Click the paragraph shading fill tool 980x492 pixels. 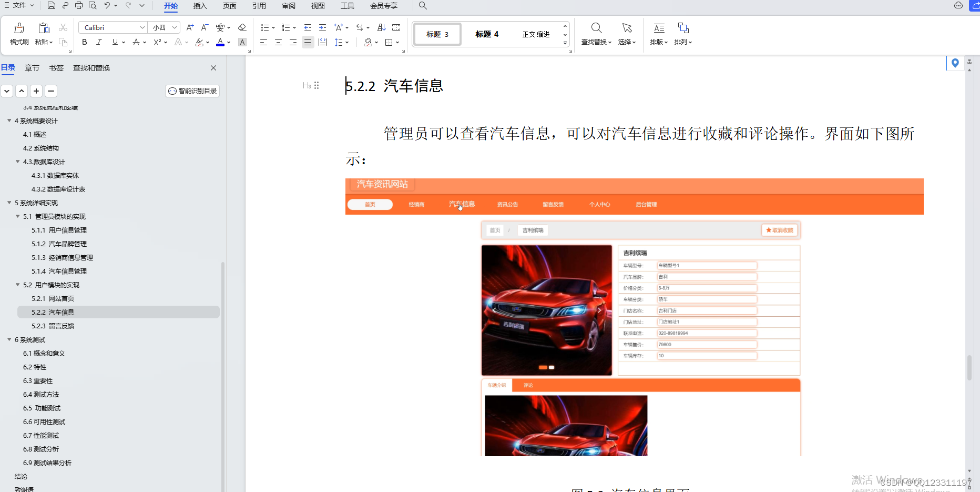point(368,42)
